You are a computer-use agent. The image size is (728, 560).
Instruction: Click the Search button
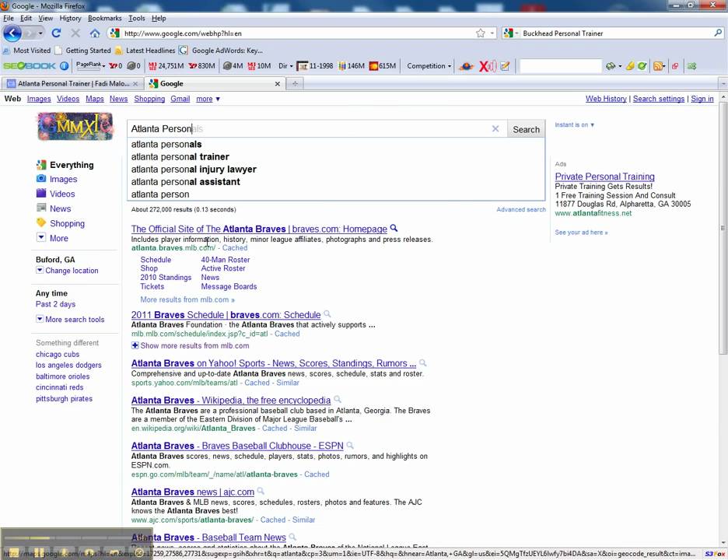coord(526,130)
